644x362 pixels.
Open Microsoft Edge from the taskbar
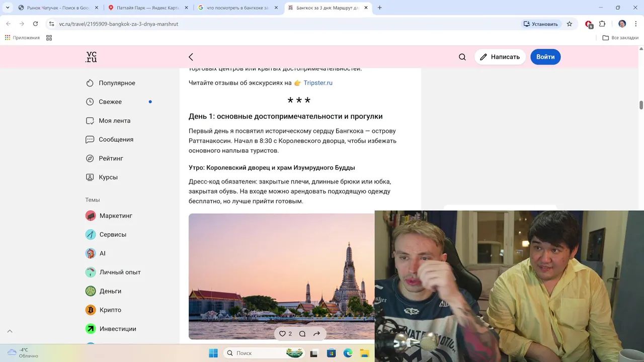point(348,353)
